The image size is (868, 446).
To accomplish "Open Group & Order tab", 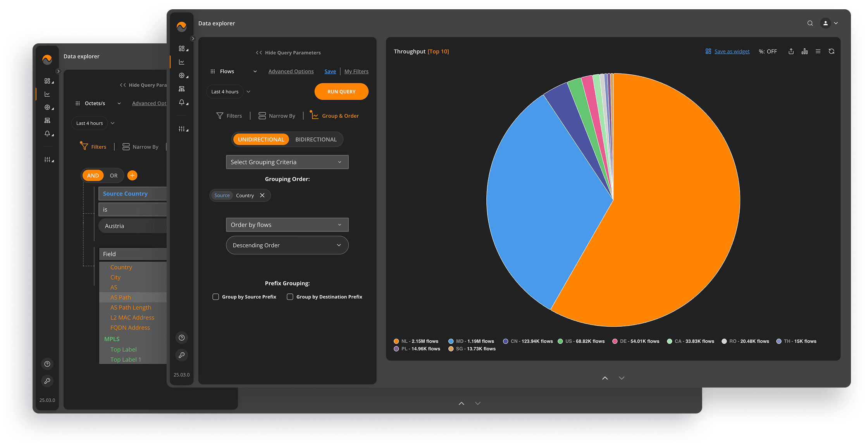I will (335, 116).
